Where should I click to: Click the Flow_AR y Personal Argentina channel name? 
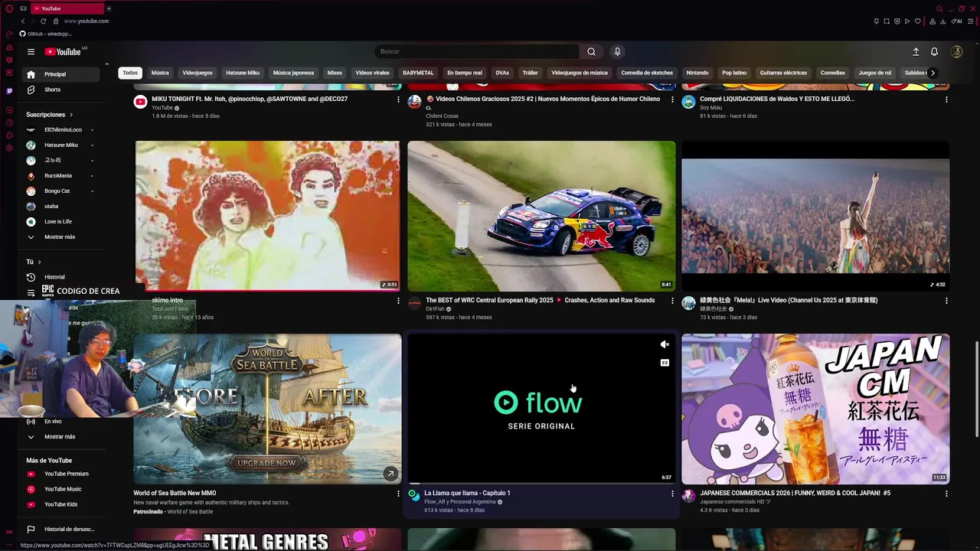459,502
